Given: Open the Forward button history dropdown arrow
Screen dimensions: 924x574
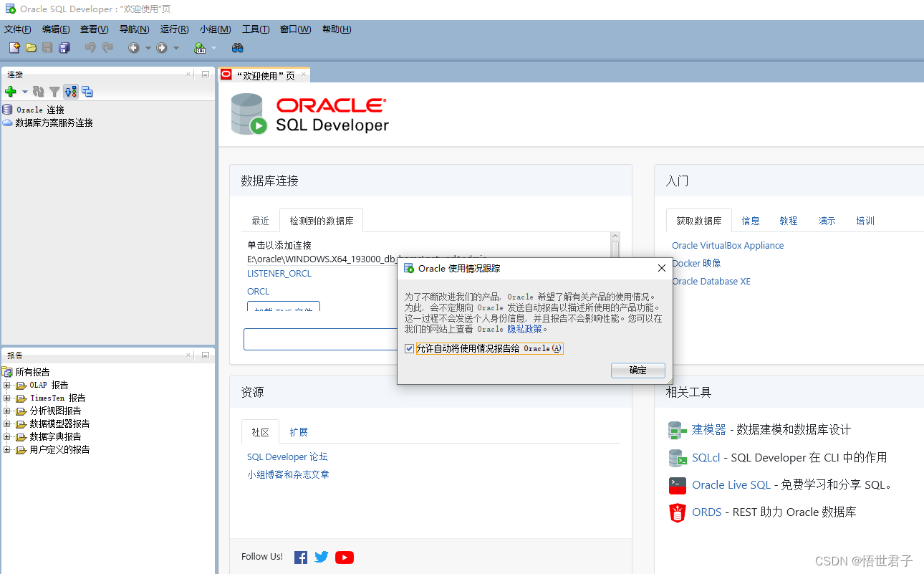Looking at the screenshot, I should click(176, 48).
